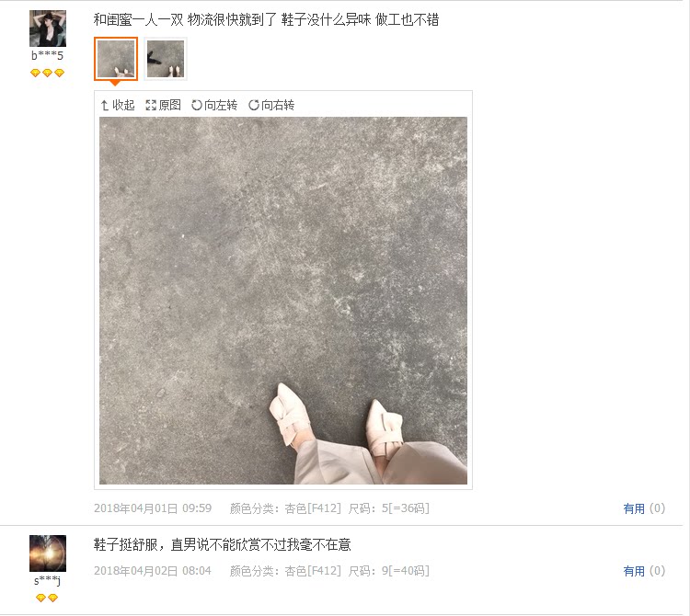Click the s***j two-diamond rank icon
The height and width of the screenshot is (616, 690).
tap(47, 598)
